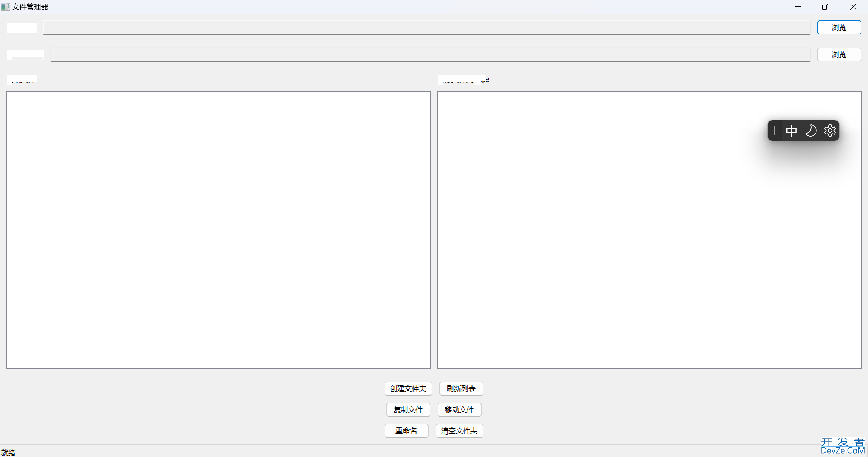Click the IME settings gear icon
This screenshot has height=457, width=868.
point(830,131)
